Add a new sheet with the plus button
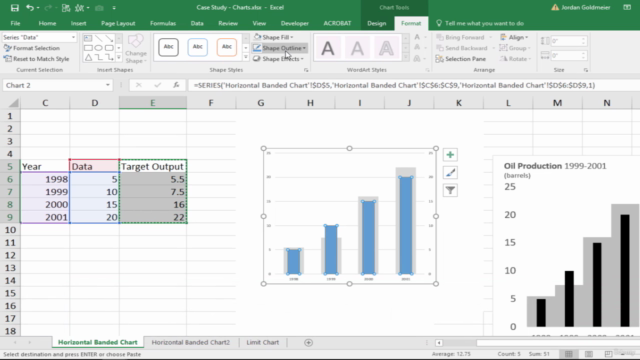 (x=309, y=343)
